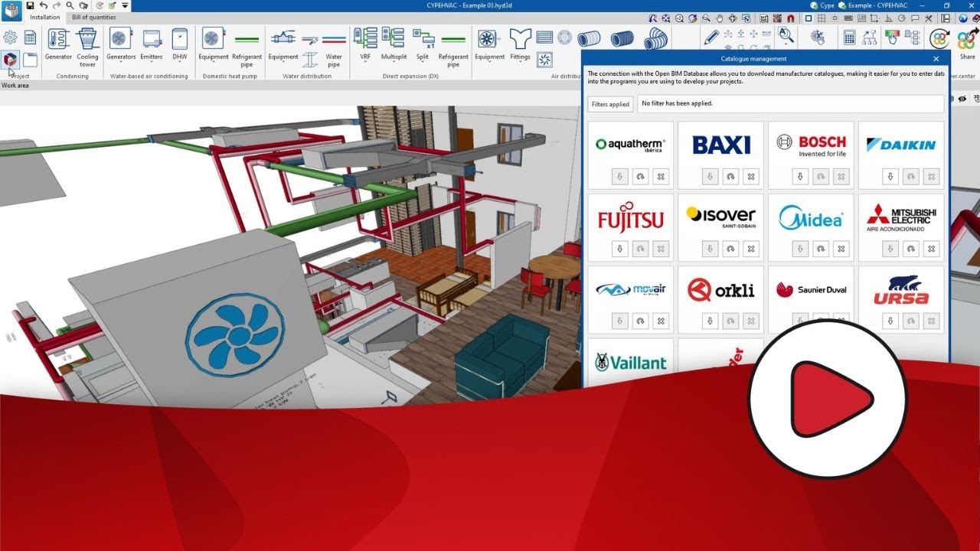980x551 pixels.
Task: Download the BAXI manufacturer catalogue
Action: pos(710,176)
